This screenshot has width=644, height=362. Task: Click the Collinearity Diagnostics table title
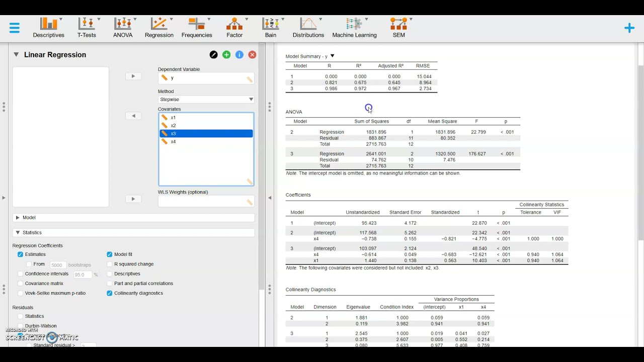coord(310,290)
